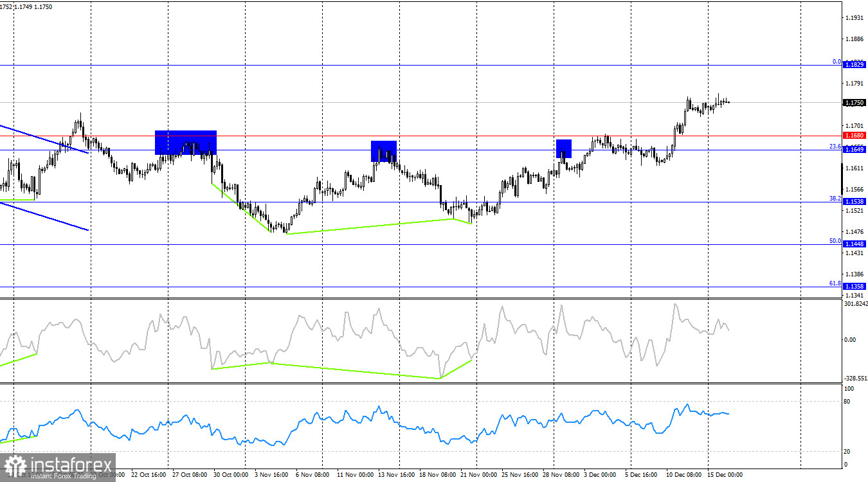Viewport: 868px width, 482px height.
Task: Click the 15 Dec 00:00 time label
Action: (x=725, y=476)
